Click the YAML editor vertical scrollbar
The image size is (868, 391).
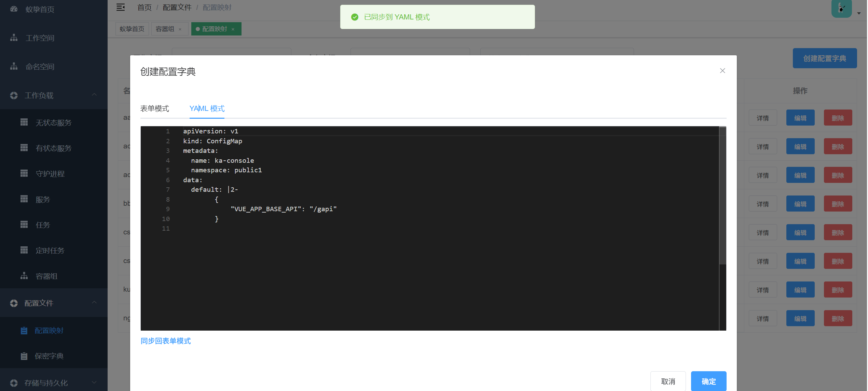pyautogui.click(x=722, y=195)
